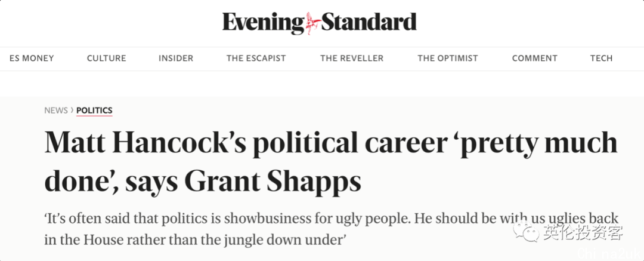The width and height of the screenshot is (644, 261).
Task: Click the article subheading quote text
Action: (x=332, y=229)
